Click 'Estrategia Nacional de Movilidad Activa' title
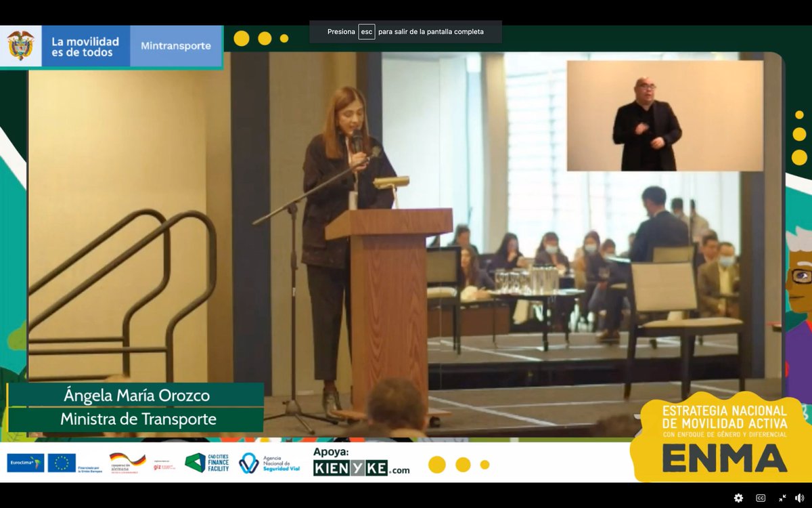 [x=724, y=417]
